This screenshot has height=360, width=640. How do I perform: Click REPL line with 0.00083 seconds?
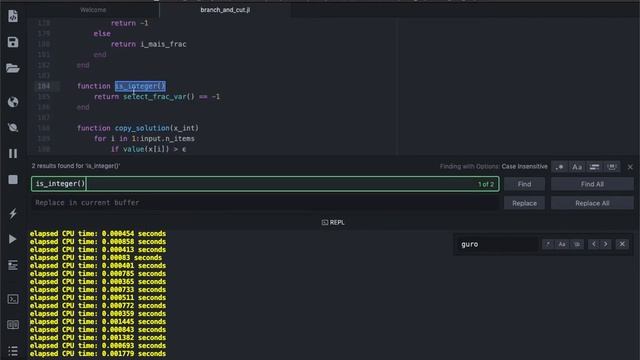click(96, 258)
